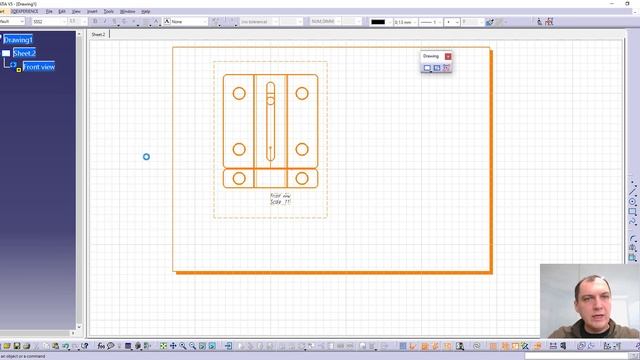Select the Line tool in right toolbar
The width and height of the screenshot is (640, 360).
pyautogui.click(x=633, y=191)
